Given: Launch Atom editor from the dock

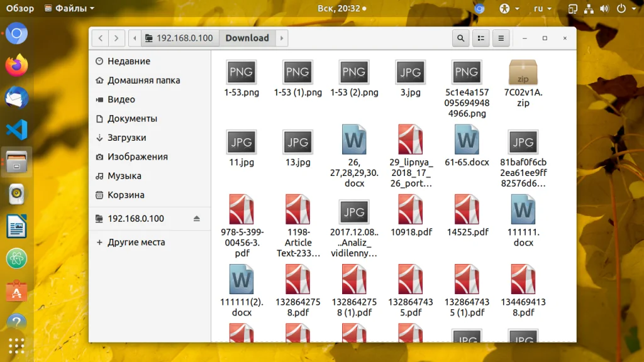Looking at the screenshot, I should pos(16,258).
